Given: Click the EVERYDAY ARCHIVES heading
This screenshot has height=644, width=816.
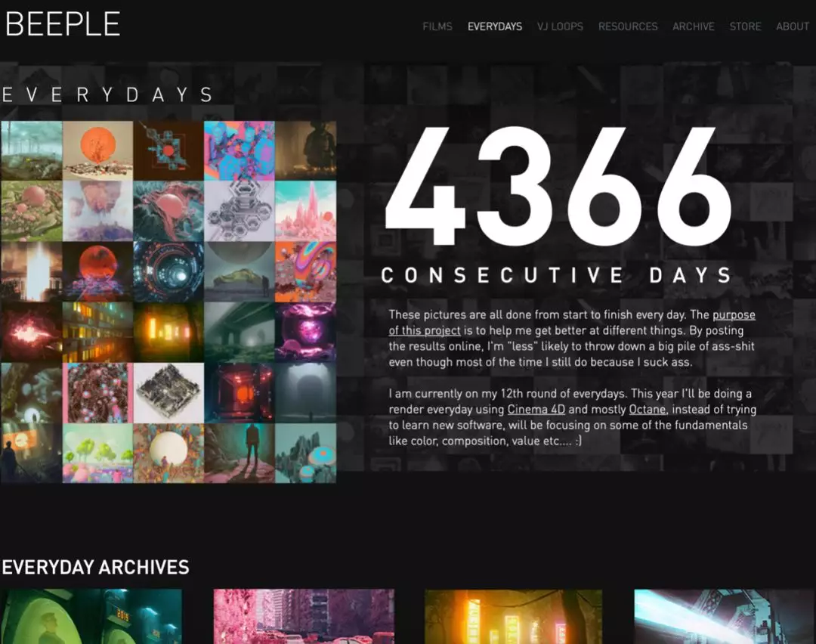Looking at the screenshot, I should 95,567.
